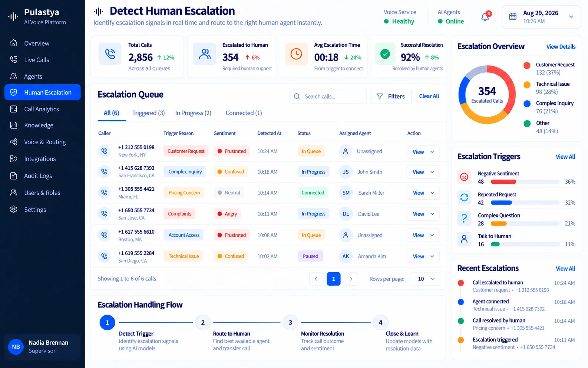The width and height of the screenshot is (588, 368).
Task: Open View dropdown for +1 305 555 4421
Action: (x=423, y=193)
